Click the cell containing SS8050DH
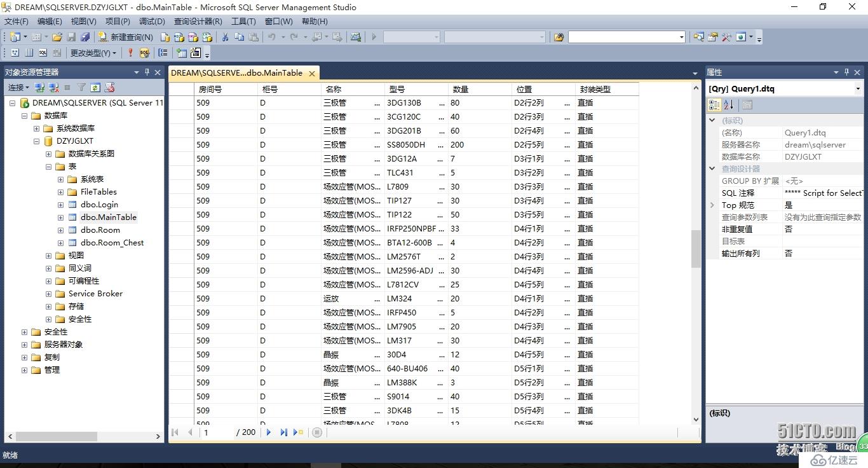 416,145
